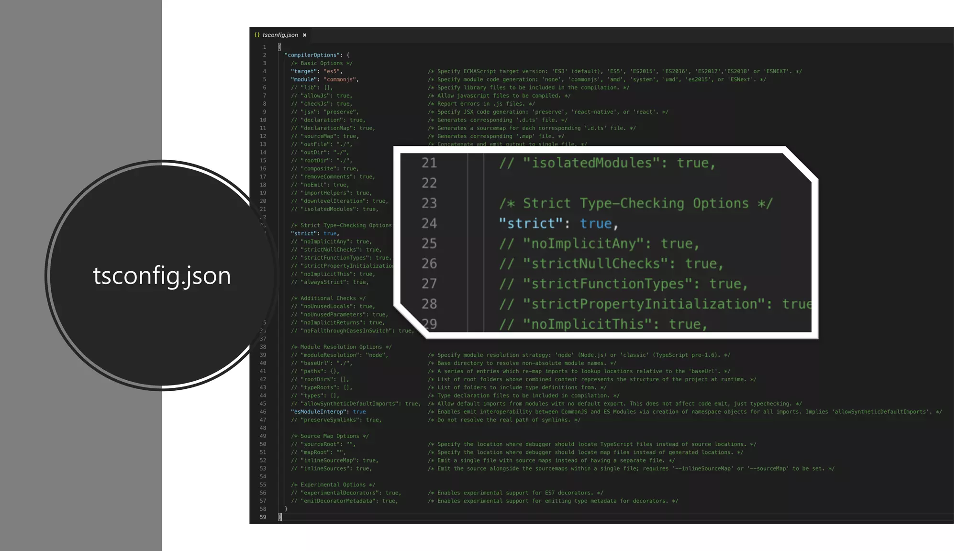980x551 pixels.
Task: Click the "Specify ECMAScript target version" comment
Action: (x=615, y=71)
